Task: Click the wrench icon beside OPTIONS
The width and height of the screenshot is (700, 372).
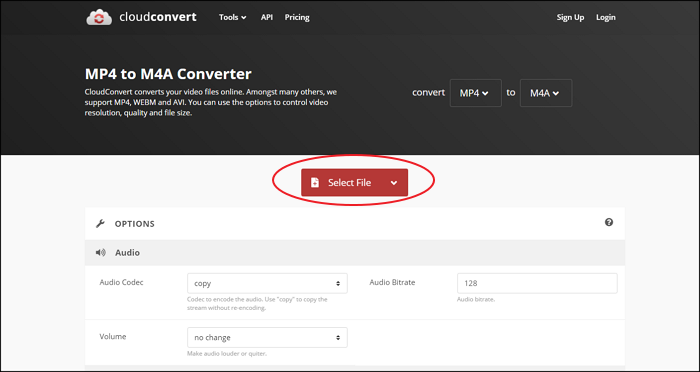Action: pos(100,224)
